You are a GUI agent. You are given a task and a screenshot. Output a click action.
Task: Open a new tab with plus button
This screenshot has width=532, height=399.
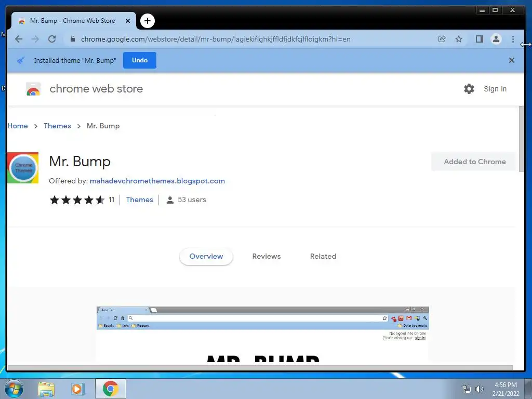pos(147,21)
